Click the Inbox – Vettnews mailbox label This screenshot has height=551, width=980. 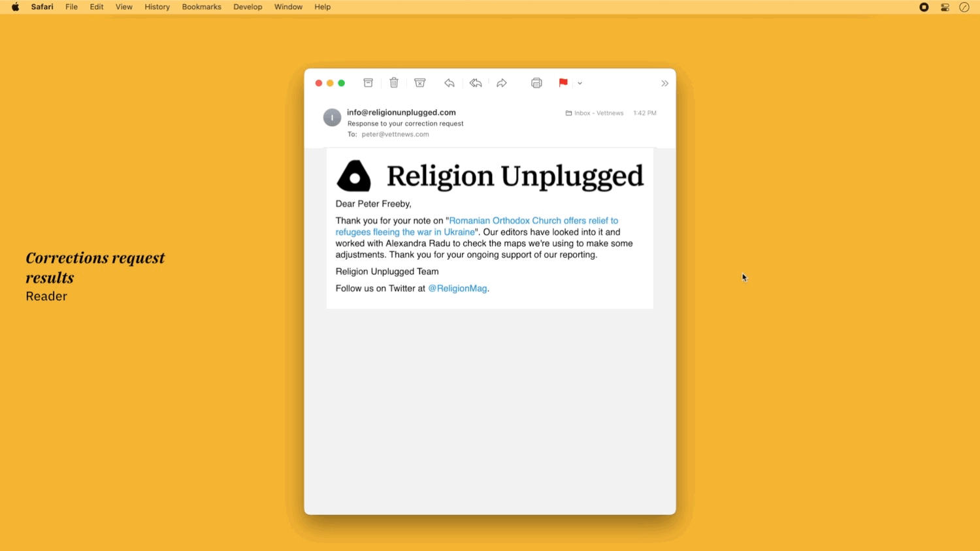595,113
